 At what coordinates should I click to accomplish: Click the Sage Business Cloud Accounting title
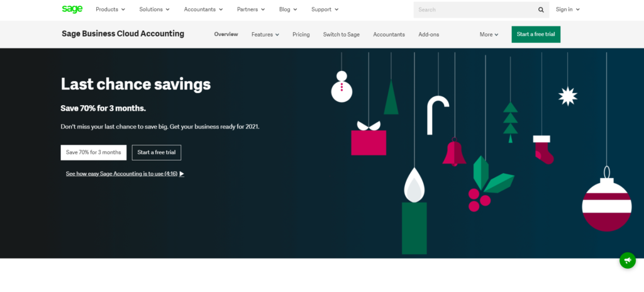[x=123, y=34]
